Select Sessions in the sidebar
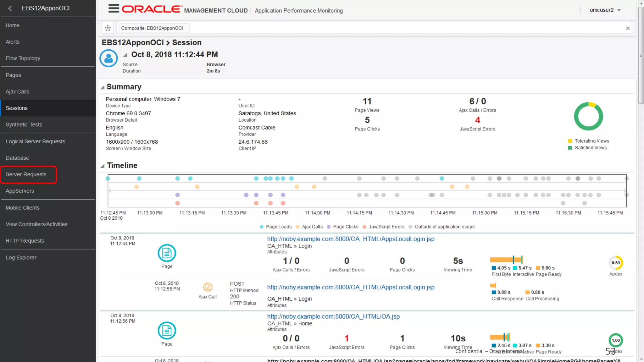 click(48, 108)
